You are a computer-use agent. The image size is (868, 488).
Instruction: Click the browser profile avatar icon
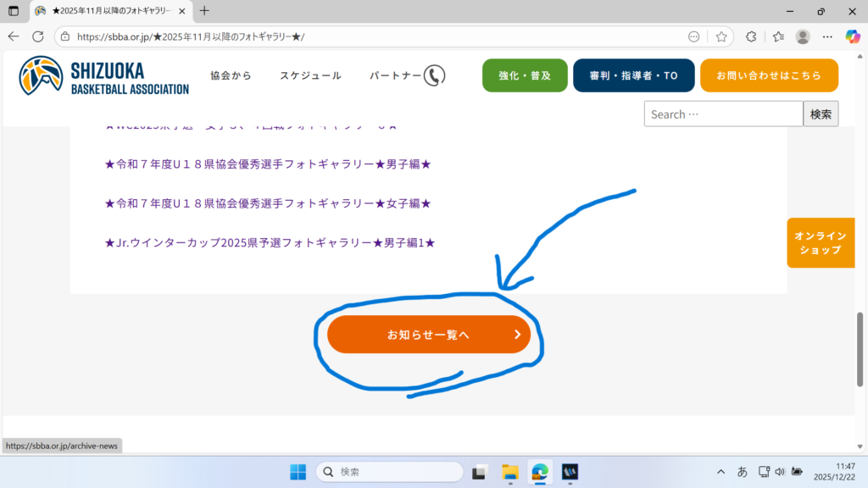pos(803,36)
